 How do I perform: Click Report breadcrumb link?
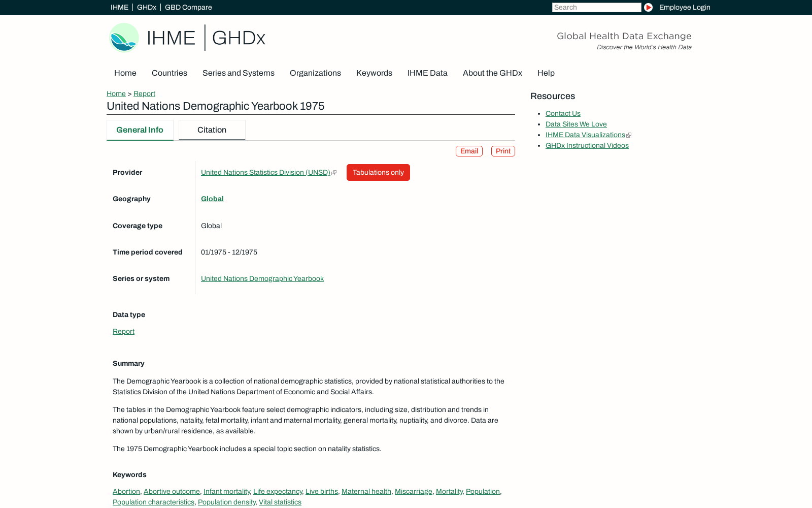[x=144, y=93]
